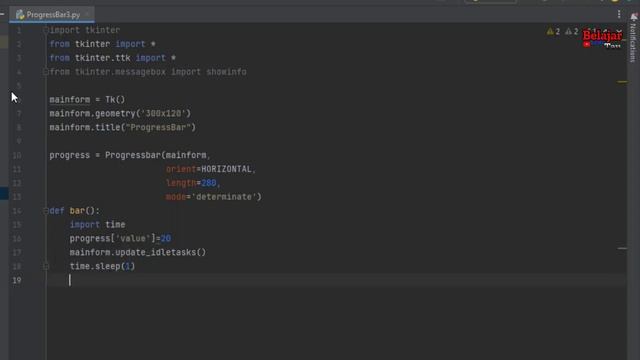Viewport: 640px width, 360px height.
Task: Toggle the fold end marker at line 18
Action: pyautogui.click(x=46, y=266)
